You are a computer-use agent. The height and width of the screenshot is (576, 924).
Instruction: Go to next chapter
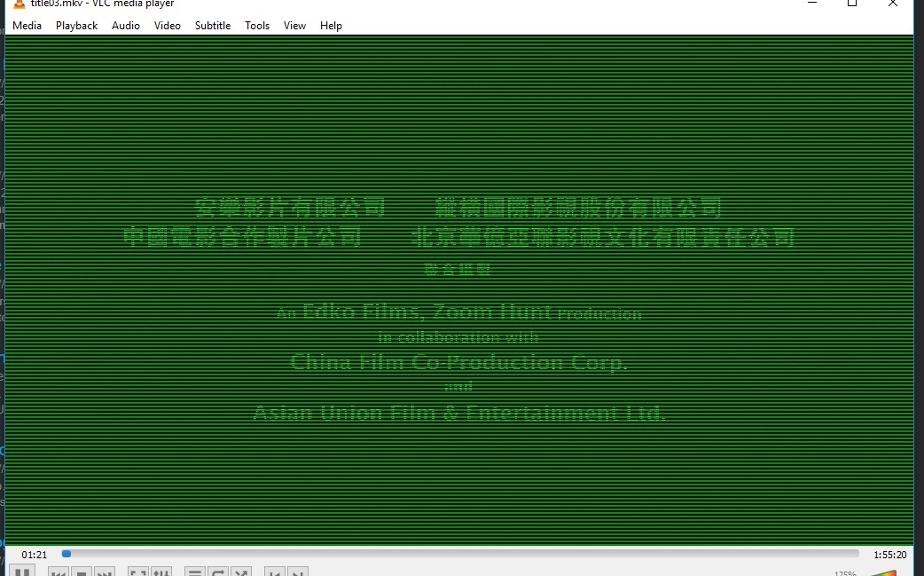(298, 572)
